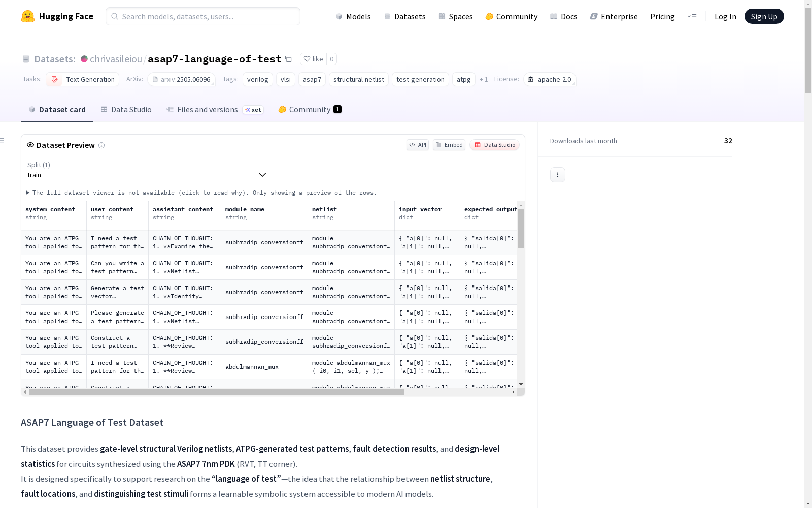The width and height of the screenshot is (812, 508).
Task: Click the 'Generate a test vector' cell
Action: point(117,292)
